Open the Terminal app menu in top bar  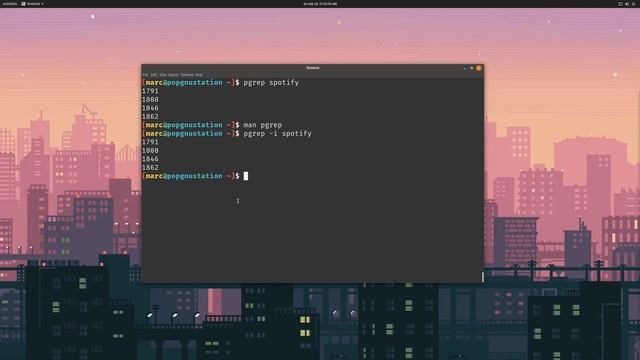pos(32,4)
